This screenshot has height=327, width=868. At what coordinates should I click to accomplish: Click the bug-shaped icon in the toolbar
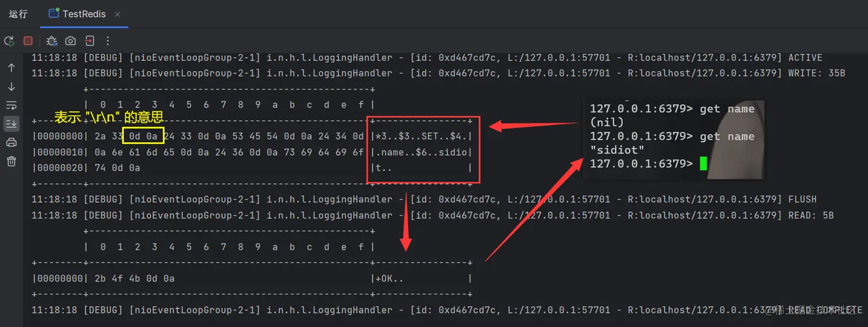[52, 41]
